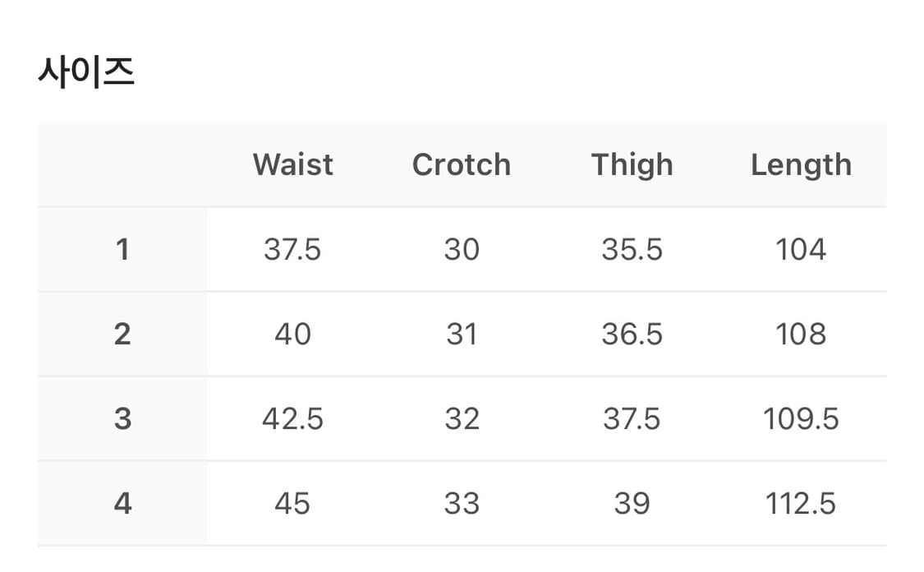Screen dimensions: 924x572
Task: Select the Crotch column header
Action: 462,164
